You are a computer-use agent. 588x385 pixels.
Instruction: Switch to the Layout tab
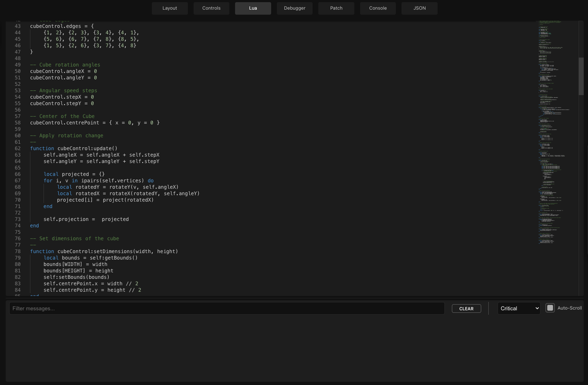click(x=170, y=8)
